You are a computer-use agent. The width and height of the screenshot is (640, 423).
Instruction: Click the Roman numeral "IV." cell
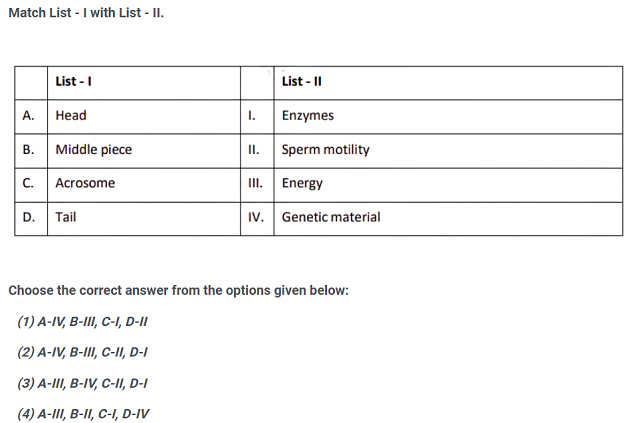pos(254,216)
